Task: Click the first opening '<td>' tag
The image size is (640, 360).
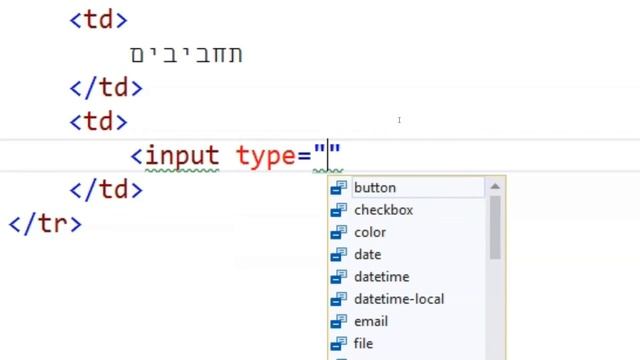Action: tap(98, 20)
